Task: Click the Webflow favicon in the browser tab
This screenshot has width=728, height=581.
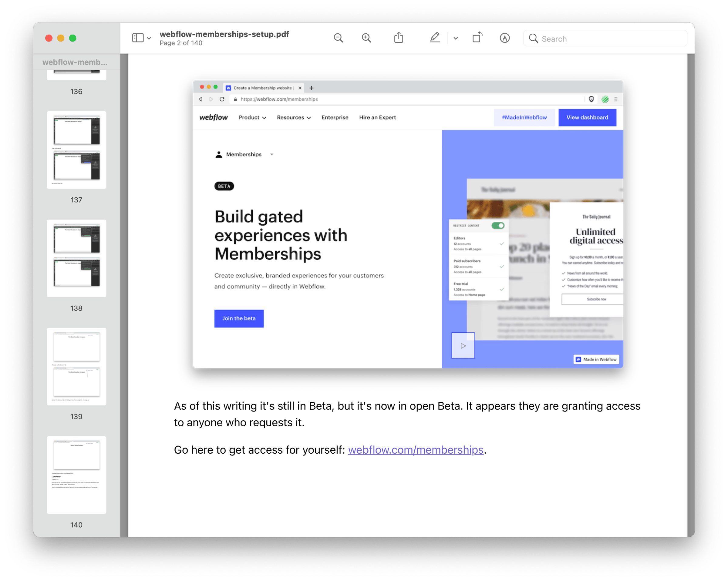Action: (x=228, y=88)
